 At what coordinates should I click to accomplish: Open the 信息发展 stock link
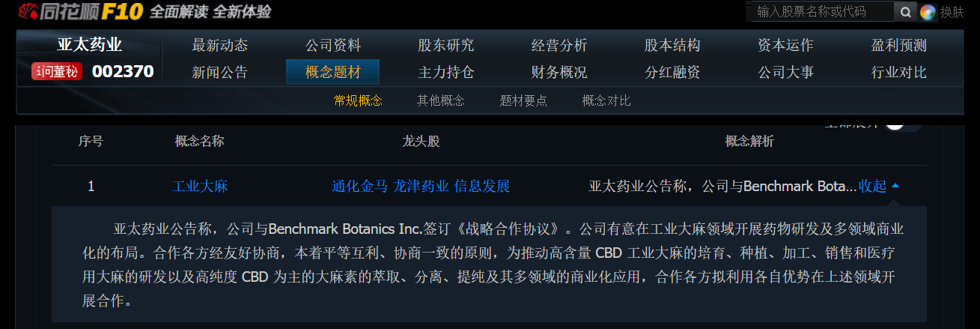482,186
